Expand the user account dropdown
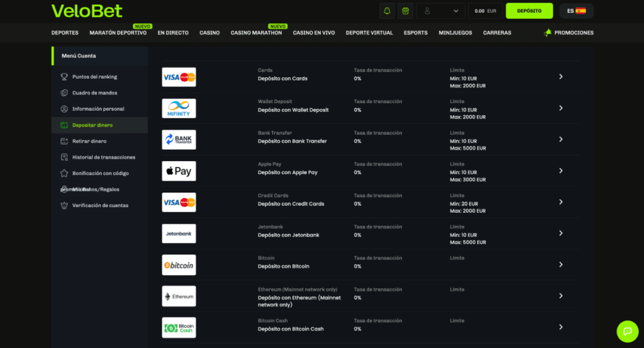 pyautogui.click(x=441, y=11)
